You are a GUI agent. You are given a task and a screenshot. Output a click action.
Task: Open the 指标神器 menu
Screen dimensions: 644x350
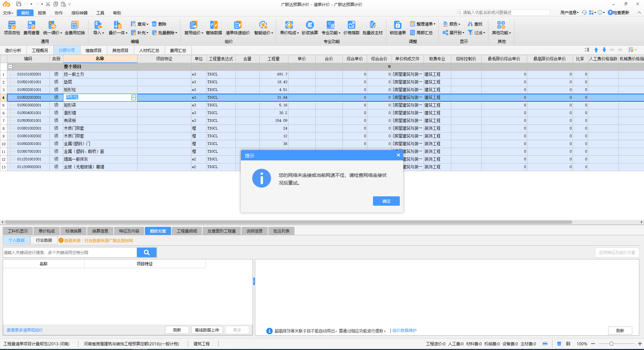(x=79, y=13)
